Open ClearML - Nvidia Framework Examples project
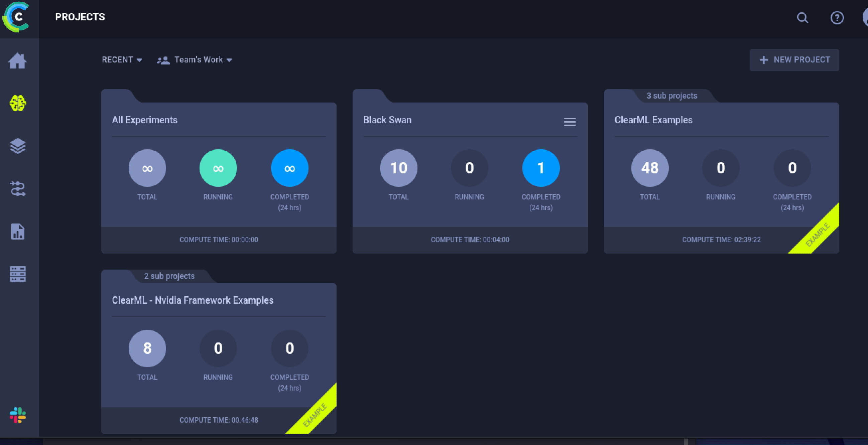The image size is (868, 445). coord(193,300)
